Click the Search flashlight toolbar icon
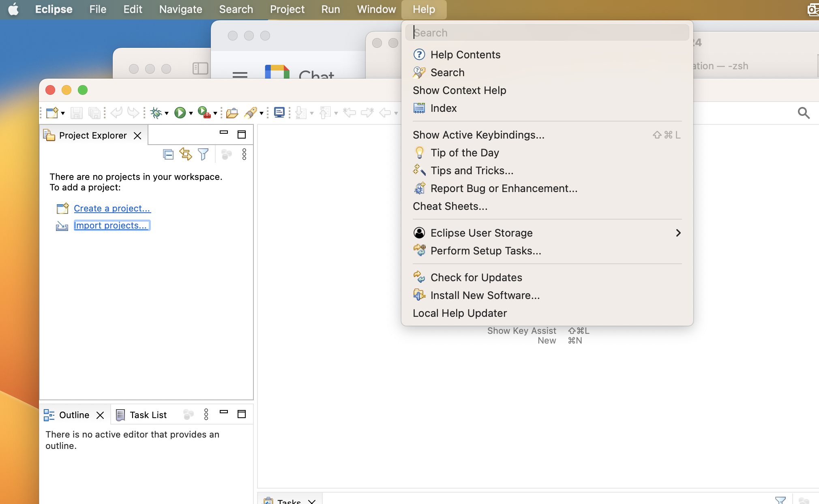819x504 pixels. [250, 113]
